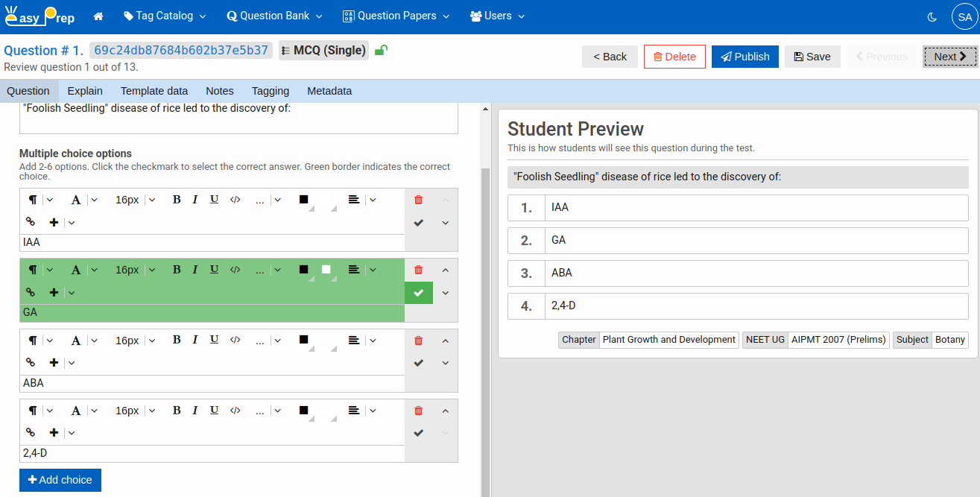Open the Metadata tab

[x=329, y=91]
